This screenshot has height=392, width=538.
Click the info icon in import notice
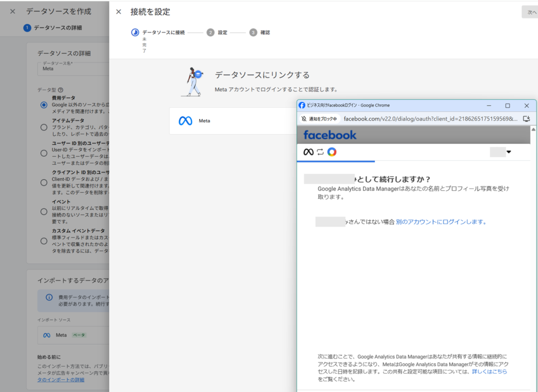coord(49,297)
